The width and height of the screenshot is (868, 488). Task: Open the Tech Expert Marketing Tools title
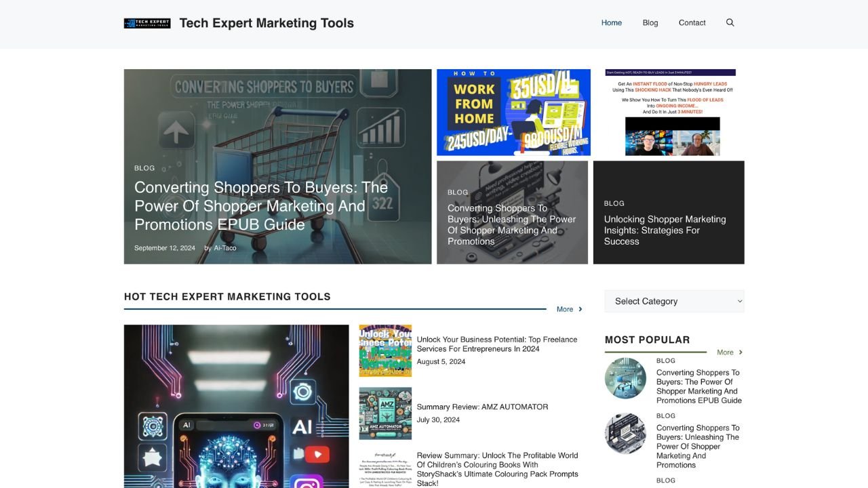point(267,23)
